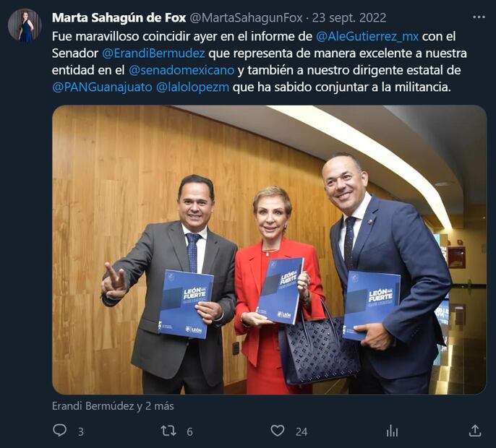
Task: Like the tweet with the heart icon
Action: (x=278, y=431)
